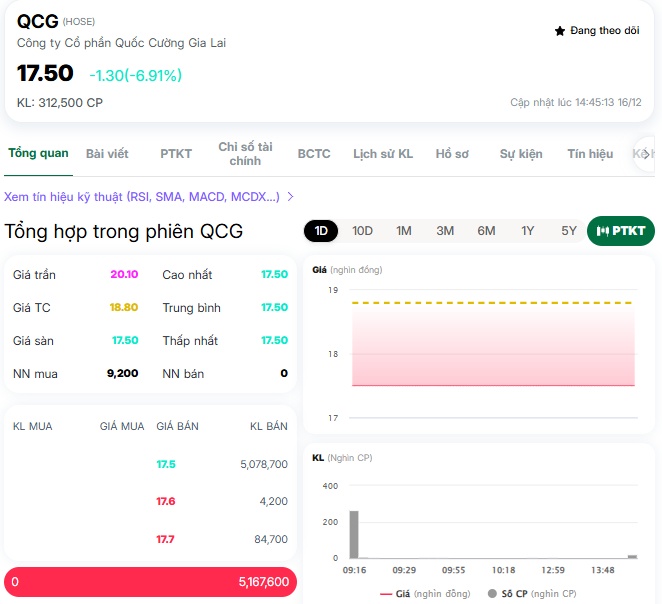662x604 pixels.
Task: Open the Sự kiện tab
Action: pyautogui.click(x=521, y=154)
